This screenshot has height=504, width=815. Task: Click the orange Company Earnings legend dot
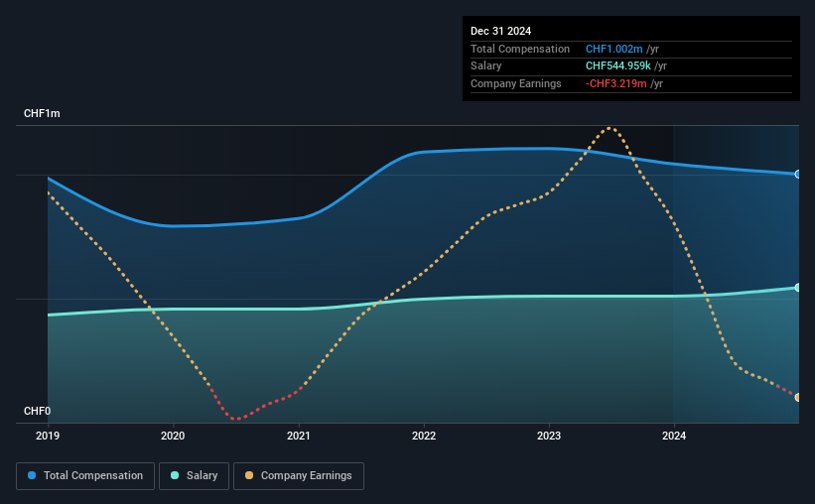[249, 475]
